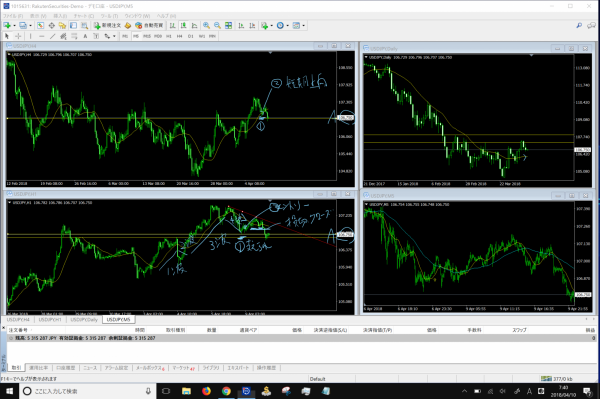
Task: Open the 口座履歴 account history tab
Action: coord(65,368)
